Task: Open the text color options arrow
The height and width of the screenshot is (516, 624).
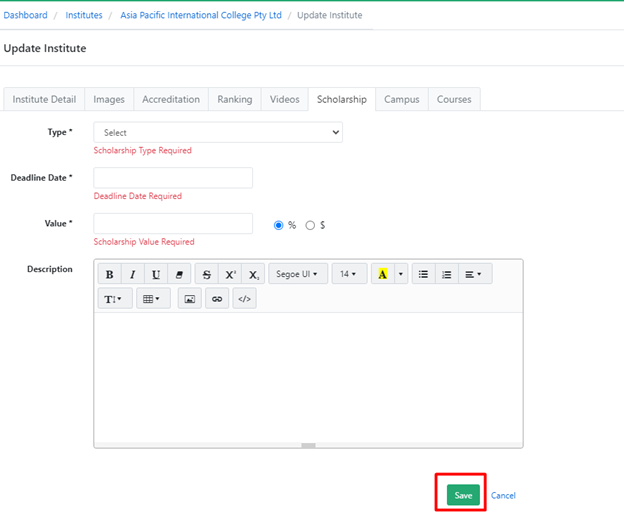Action: tap(401, 274)
